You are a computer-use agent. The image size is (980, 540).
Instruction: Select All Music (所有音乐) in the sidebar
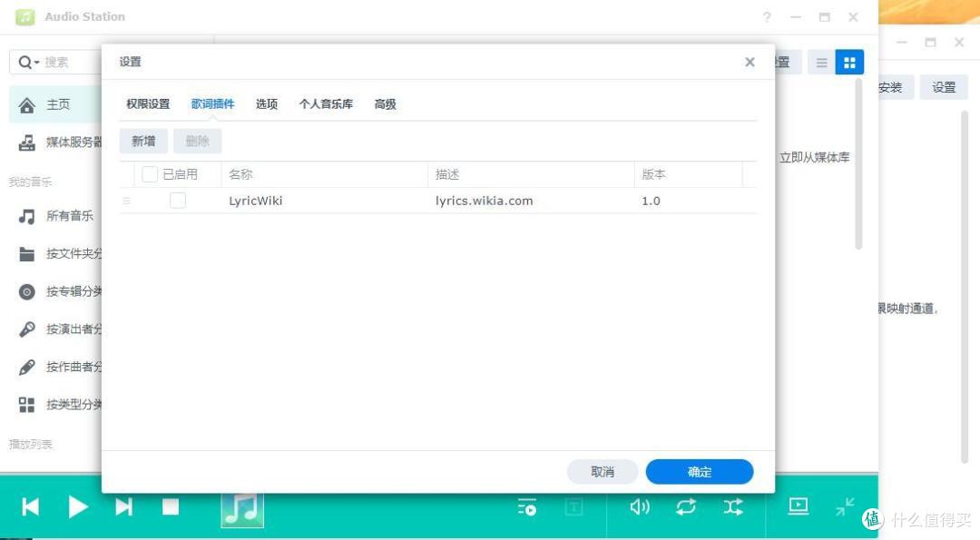click(56, 216)
